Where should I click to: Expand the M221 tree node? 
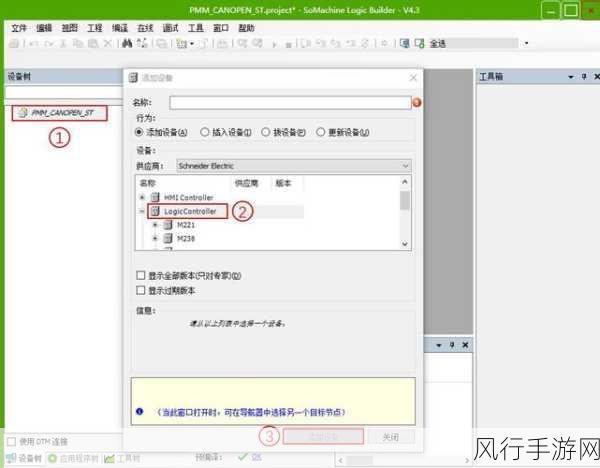(155, 225)
